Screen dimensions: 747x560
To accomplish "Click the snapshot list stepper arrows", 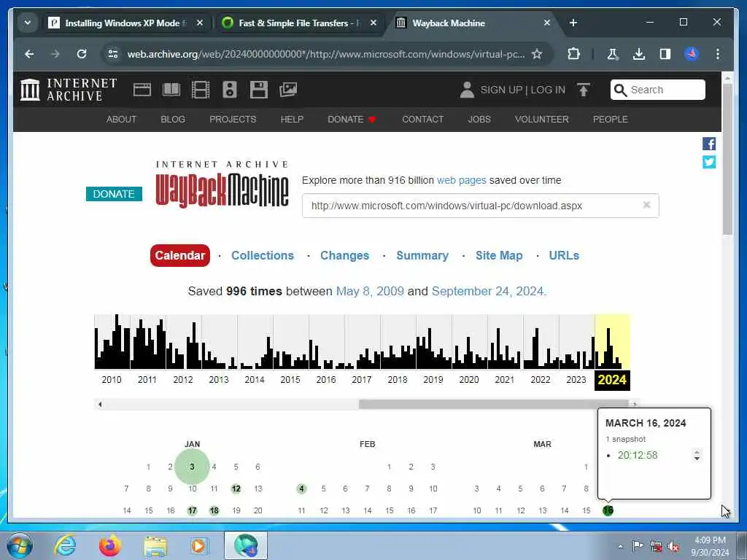I will 697,455.
